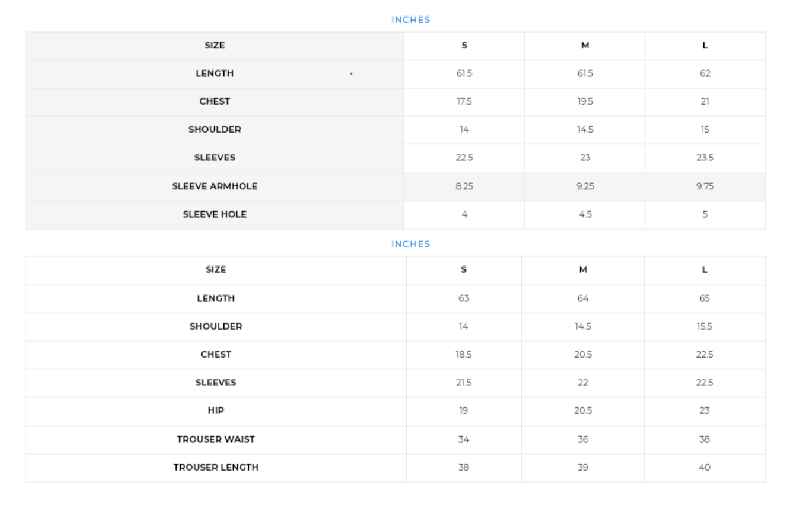
Task: Click the 8.25 sleeve armhole value
Action: click(464, 186)
